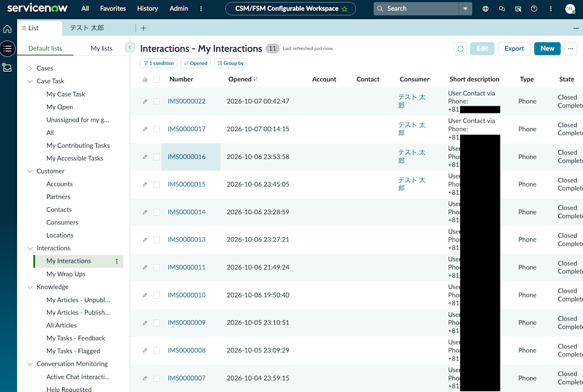Select the checkbox for IMS0000017
Screen dimensions: 583x392
click(x=156, y=129)
